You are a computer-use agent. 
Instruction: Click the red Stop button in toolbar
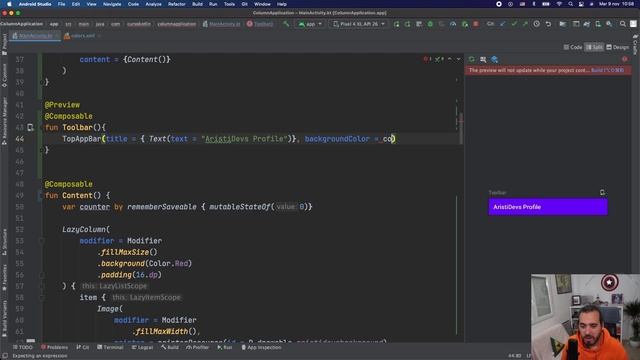476,24
